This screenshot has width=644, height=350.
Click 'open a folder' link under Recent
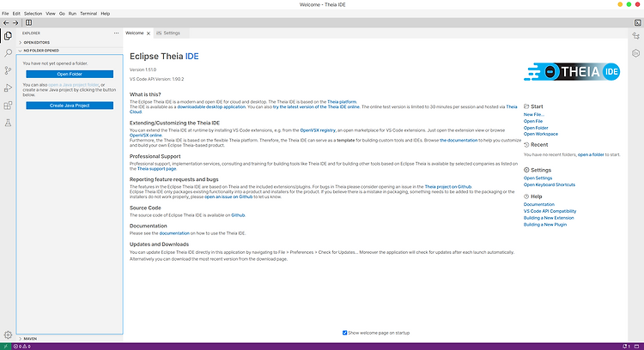tap(591, 154)
